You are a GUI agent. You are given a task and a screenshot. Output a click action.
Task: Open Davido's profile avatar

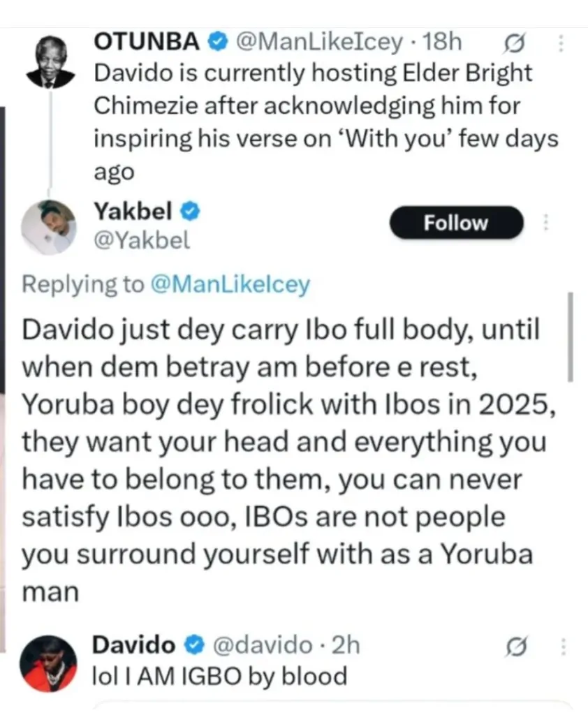coord(48,663)
